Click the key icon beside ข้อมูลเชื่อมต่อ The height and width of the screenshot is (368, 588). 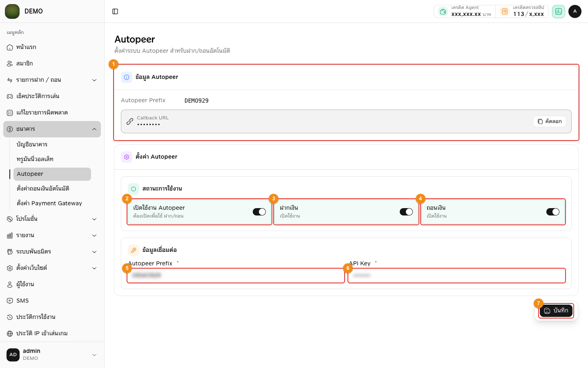click(134, 250)
